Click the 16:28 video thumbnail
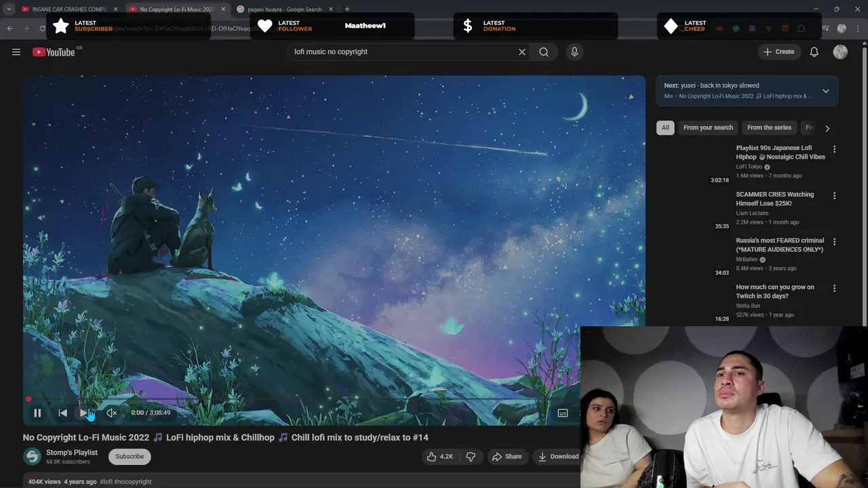Viewport: 868px width, 488px height. (694, 304)
